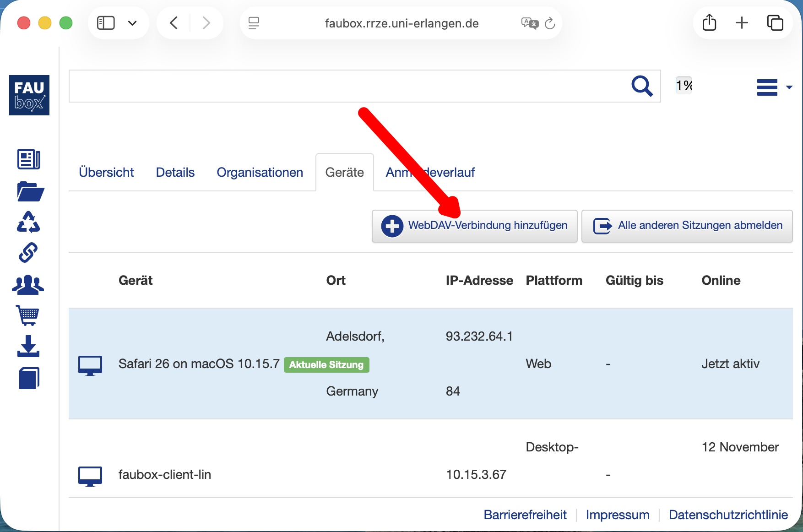Open the folders icon in sidebar

[30, 191]
